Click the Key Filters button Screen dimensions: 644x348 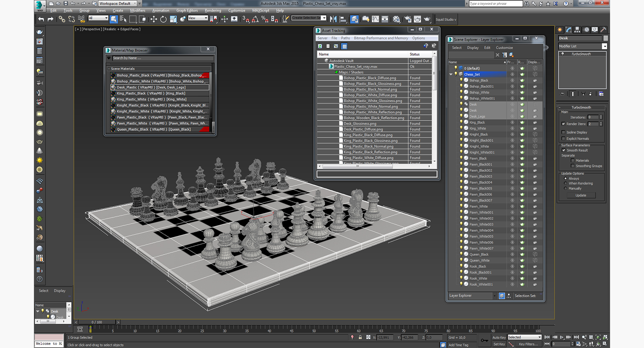click(528, 344)
